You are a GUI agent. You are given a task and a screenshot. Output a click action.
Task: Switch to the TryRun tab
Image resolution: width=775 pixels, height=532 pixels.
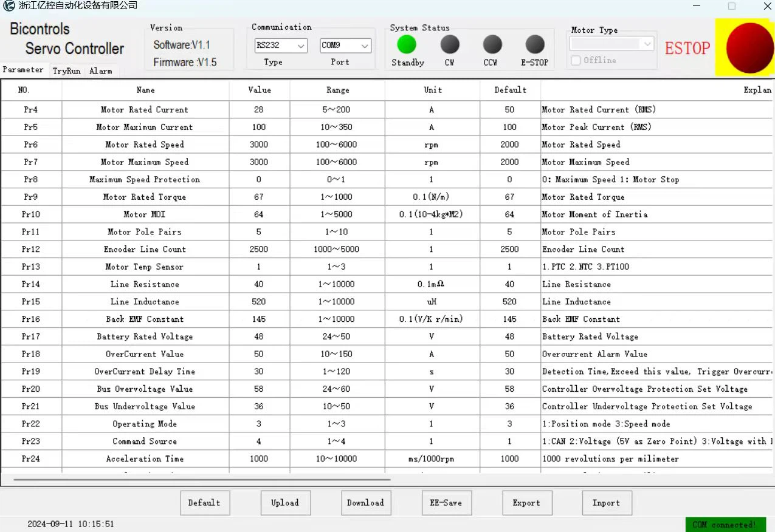66,71
